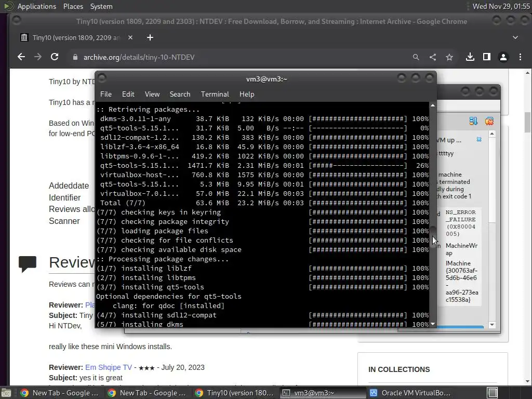Click show desktop button in taskbar
532x399 pixels.
(x=6, y=393)
